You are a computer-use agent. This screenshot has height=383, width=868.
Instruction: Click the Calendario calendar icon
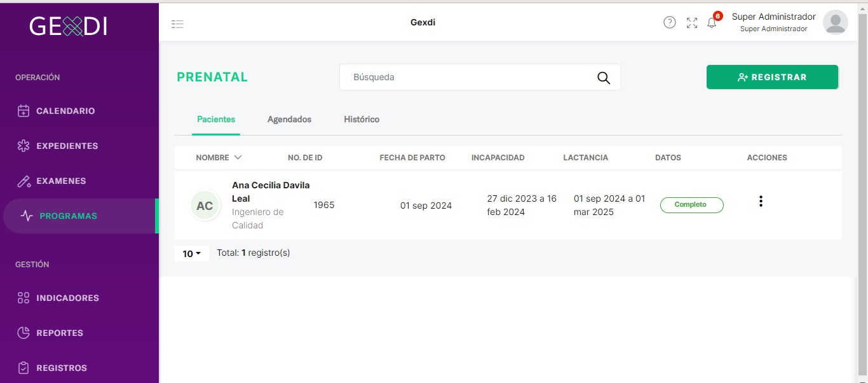[x=24, y=111]
